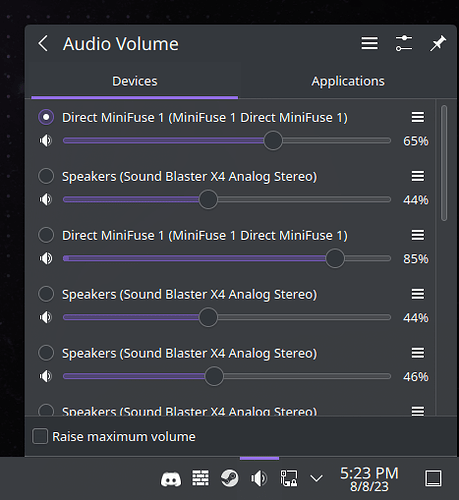This screenshot has width=459, height=500.
Task: Click the volume slider showing 46%
Action: pyautogui.click(x=227, y=376)
